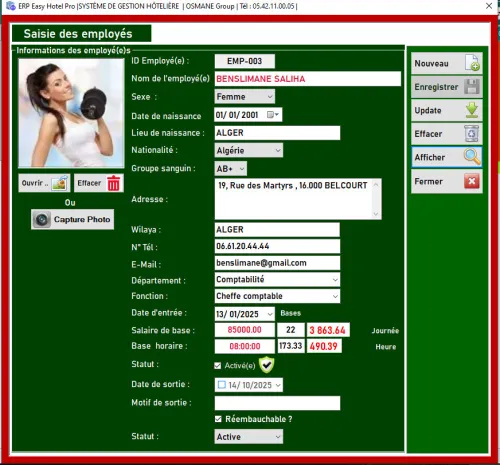Click the Nouveau button

(x=447, y=63)
